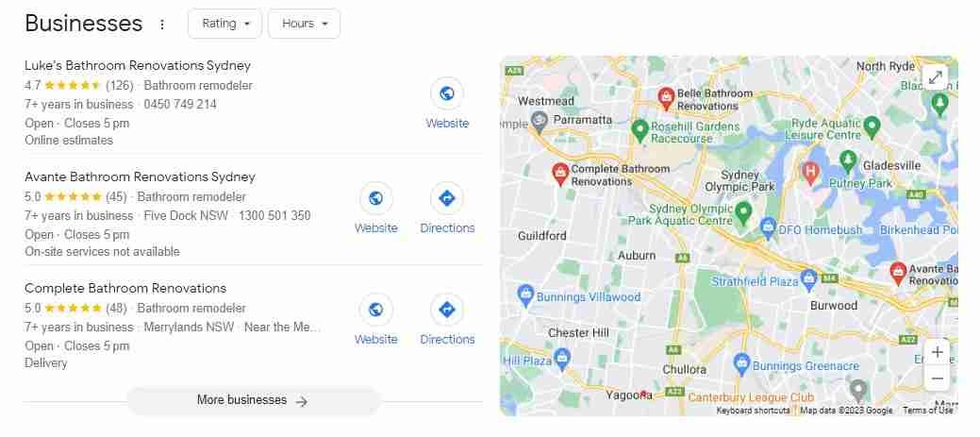Open map Terms of Use link
This screenshot has height=437, width=980.
click(927, 411)
